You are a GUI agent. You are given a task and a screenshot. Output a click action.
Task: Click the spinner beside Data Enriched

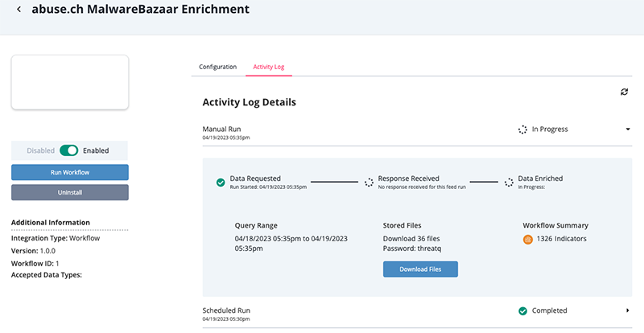point(509,183)
